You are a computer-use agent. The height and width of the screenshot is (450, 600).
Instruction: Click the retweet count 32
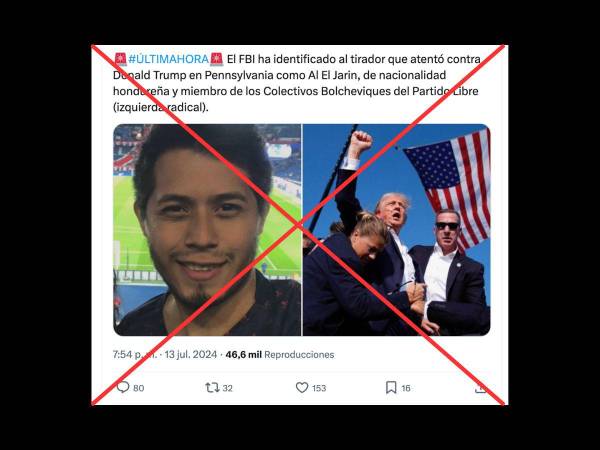pyautogui.click(x=228, y=388)
